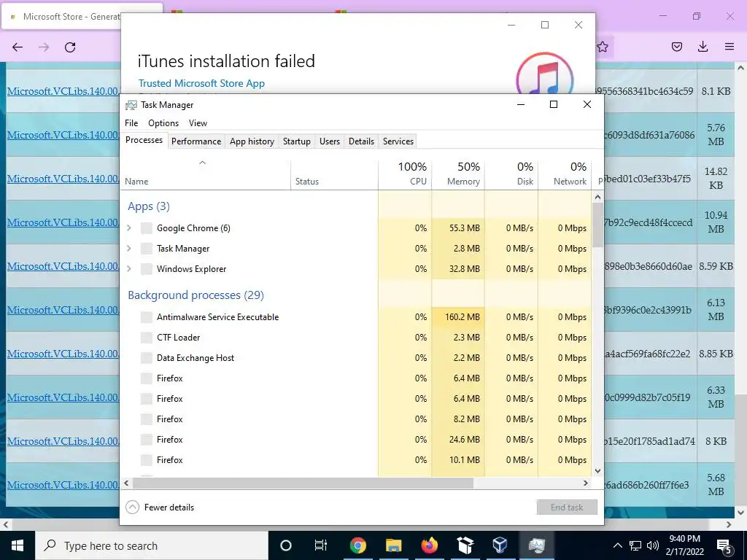Go forward in the Firefox browser
747x560 pixels.
[44, 47]
